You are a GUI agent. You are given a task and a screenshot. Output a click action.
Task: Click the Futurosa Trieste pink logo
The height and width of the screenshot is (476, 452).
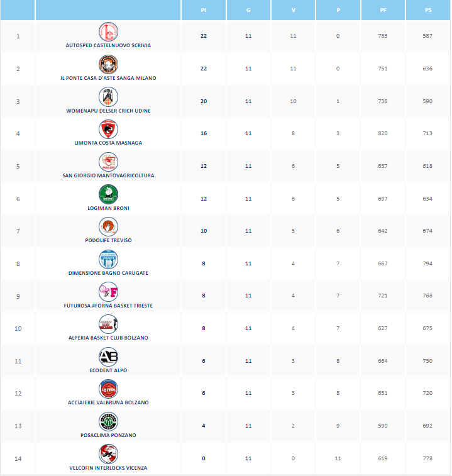click(x=108, y=291)
